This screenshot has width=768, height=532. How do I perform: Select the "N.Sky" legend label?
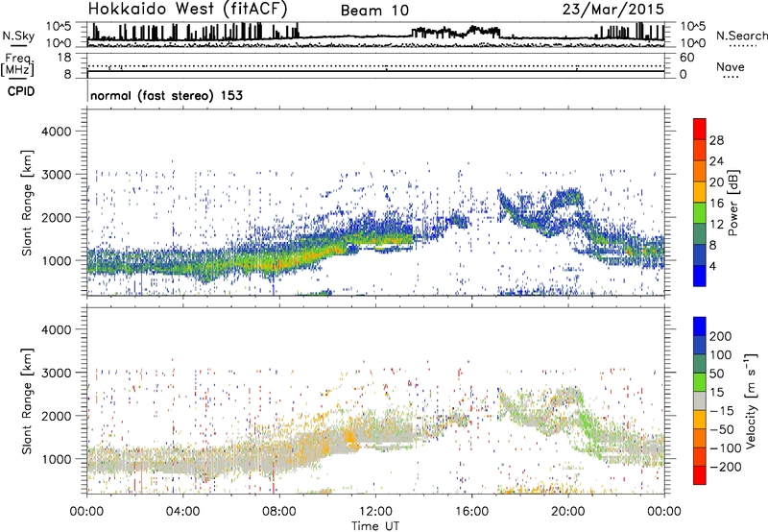tap(18, 36)
